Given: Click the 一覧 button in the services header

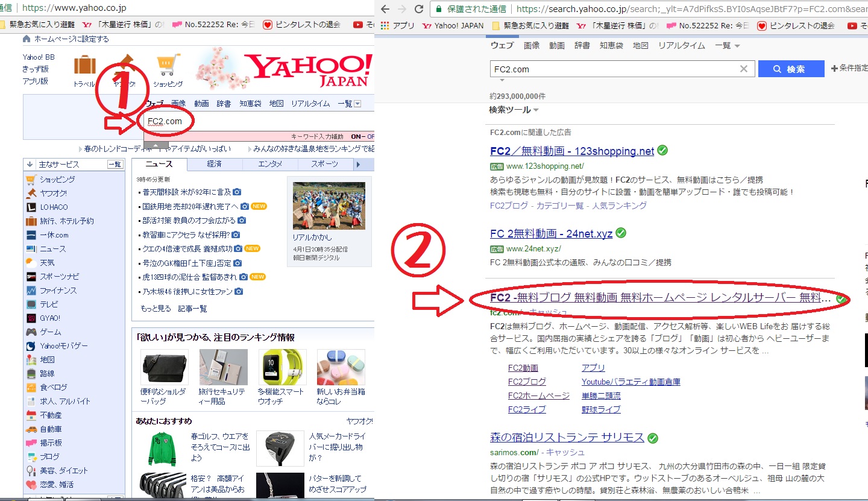Looking at the screenshot, I should coord(115,164).
